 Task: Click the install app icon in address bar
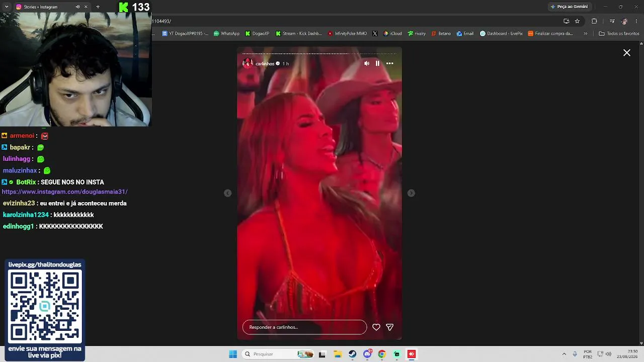(566, 21)
